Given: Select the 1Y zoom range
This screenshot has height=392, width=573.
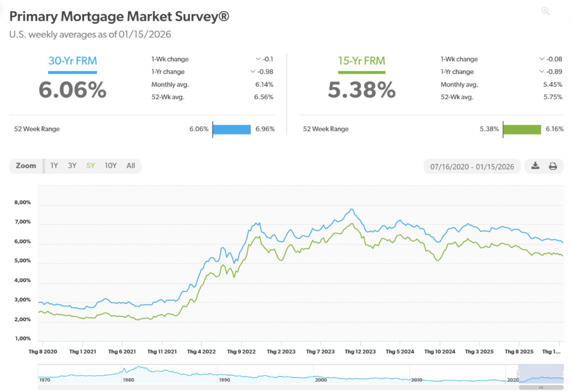Looking at the screenshot, I should click(54, 166).
